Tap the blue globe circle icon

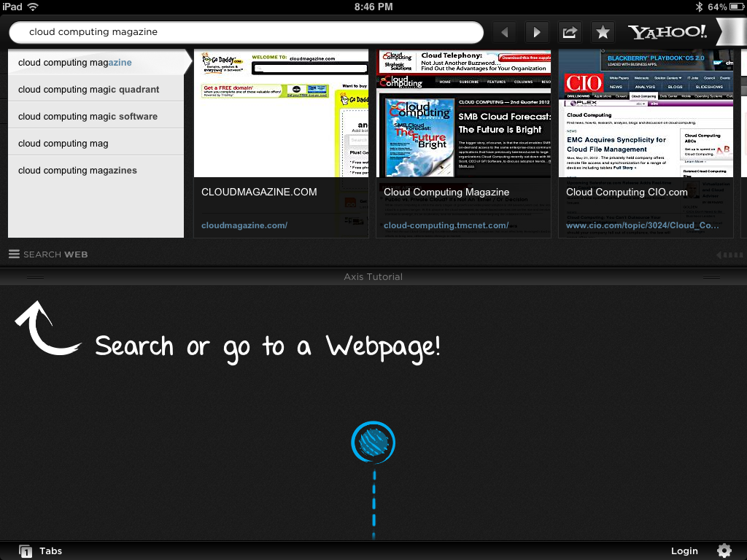coord(373,443)
